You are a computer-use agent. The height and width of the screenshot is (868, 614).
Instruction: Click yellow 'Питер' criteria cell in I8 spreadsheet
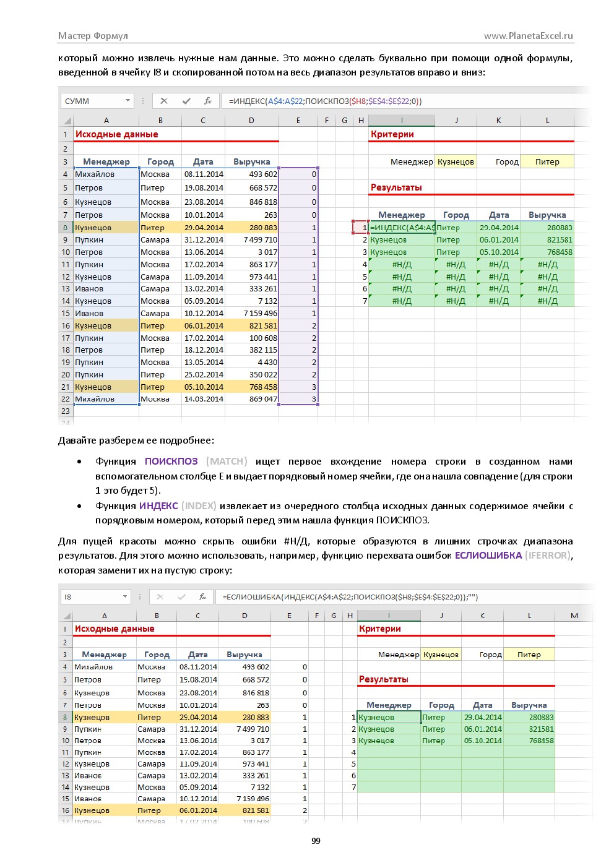pyautogui.click(x=529, y=655)
